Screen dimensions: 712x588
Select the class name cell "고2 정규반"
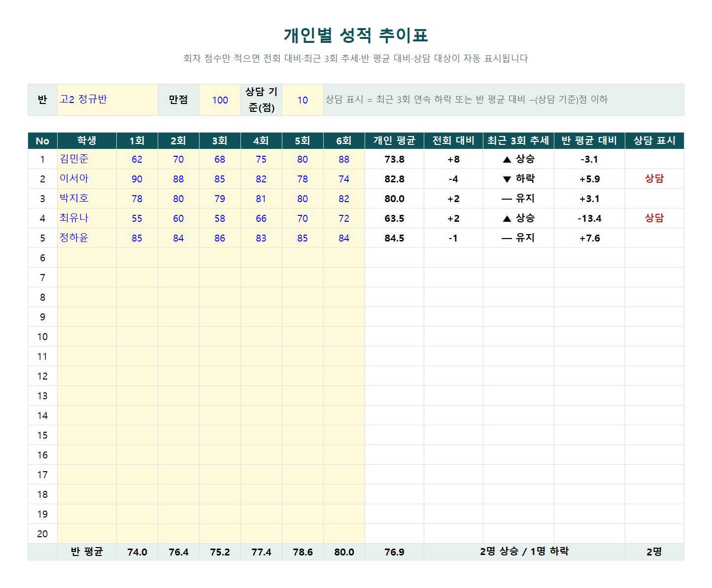(x=107, y=100)
